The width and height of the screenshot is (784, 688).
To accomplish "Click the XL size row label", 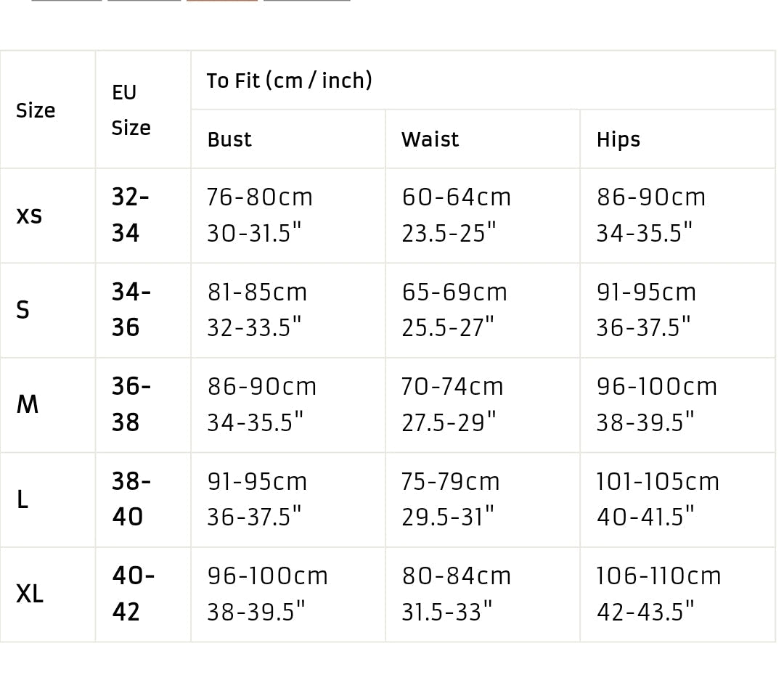I will coord(30,594).
